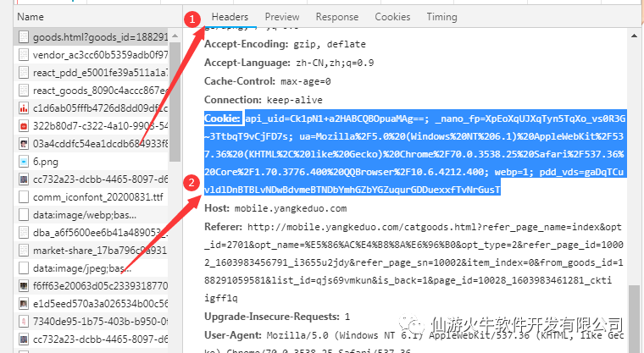Open the Preview tab
Screen dimensions: 644x353
[281, 17]
